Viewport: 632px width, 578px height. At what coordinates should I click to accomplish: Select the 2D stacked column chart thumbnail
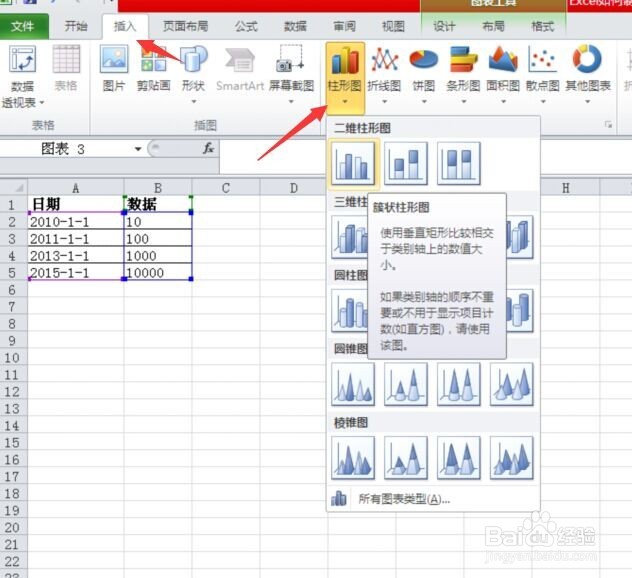coord(406,163)
